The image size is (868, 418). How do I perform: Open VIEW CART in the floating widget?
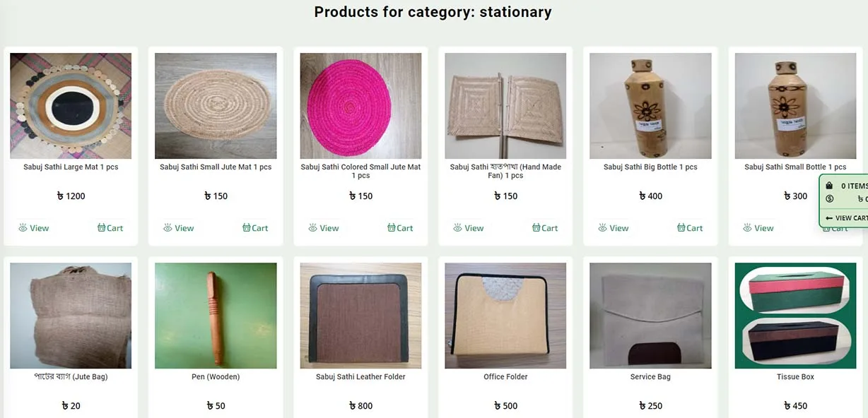[846, 218]
